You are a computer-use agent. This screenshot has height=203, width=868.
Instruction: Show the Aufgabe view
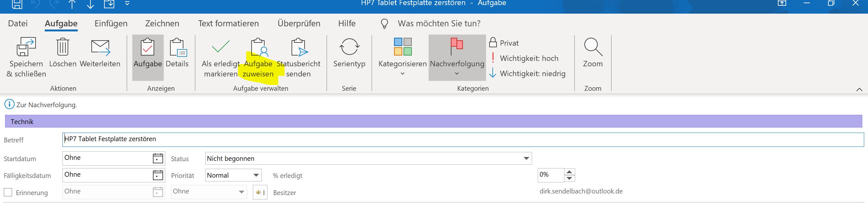(x=148, y=57)
